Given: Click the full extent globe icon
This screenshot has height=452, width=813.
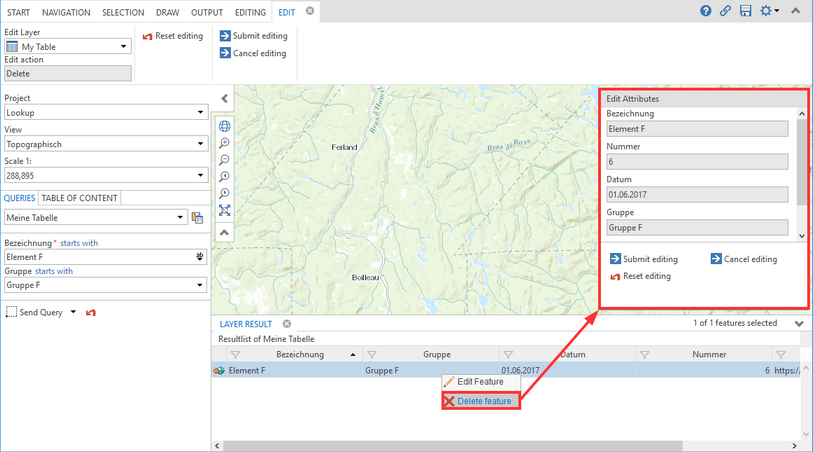Looking at the screenshot, I should pos(225,126).
